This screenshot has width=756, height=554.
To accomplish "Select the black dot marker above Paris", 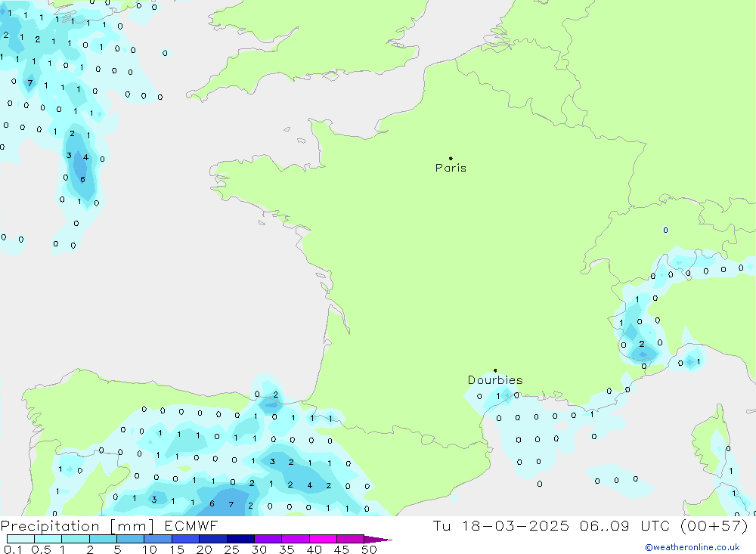I will [x=451, y=158].
